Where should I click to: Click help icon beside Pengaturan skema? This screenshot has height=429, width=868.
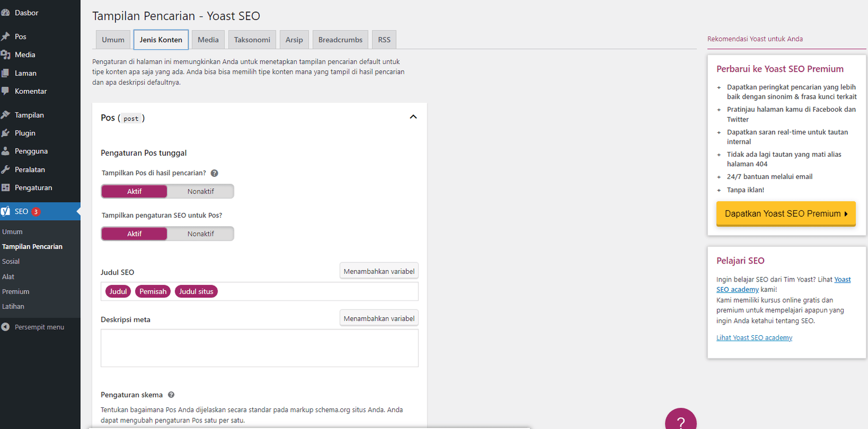click(x=171, y=395)
